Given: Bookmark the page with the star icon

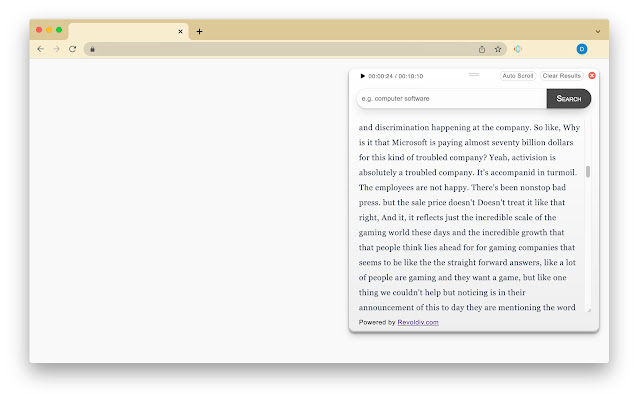Looking at the screenshot, I should [498, 49].
